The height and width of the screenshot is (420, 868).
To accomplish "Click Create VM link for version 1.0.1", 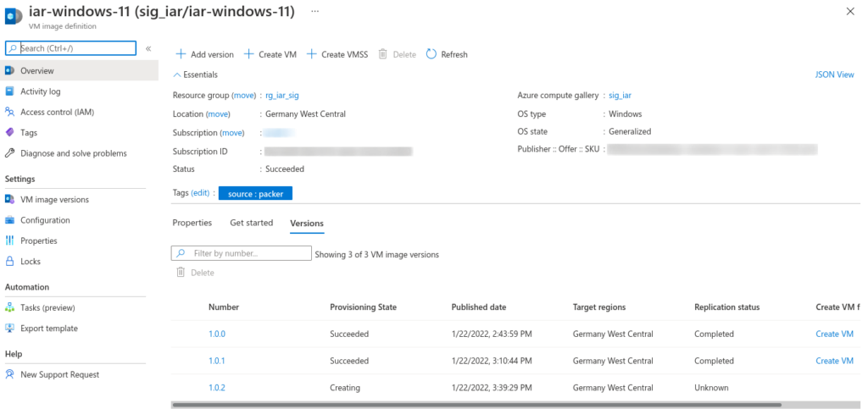I will tap(834, 361).
